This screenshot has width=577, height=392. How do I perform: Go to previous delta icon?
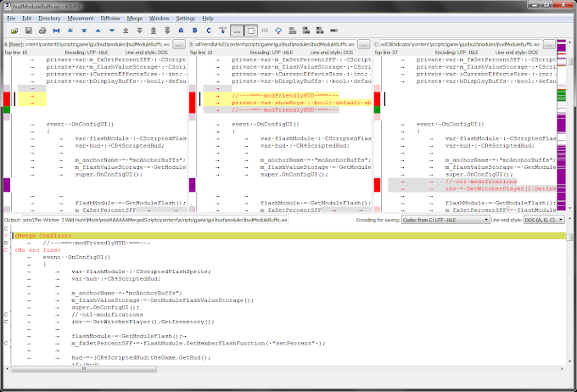point(98,31)
